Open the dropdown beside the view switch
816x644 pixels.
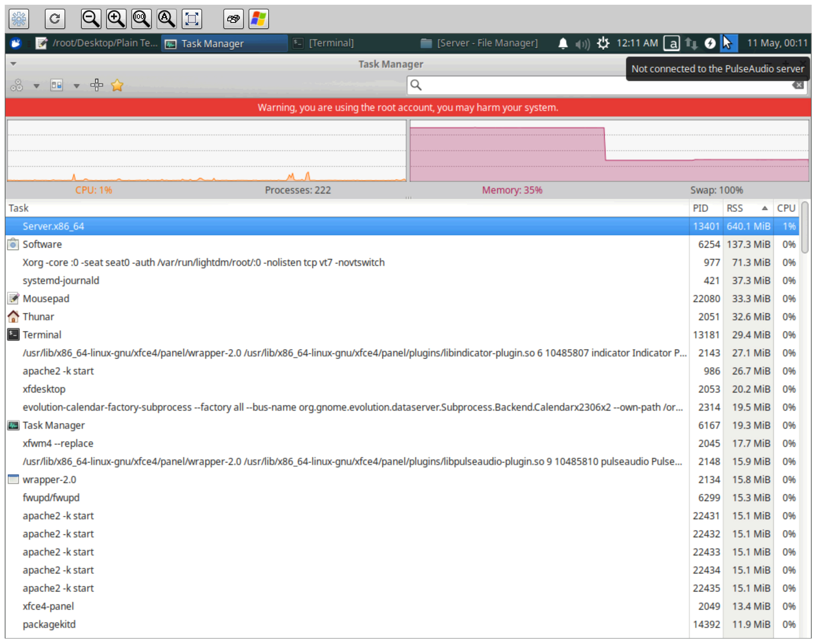[76, 85]
